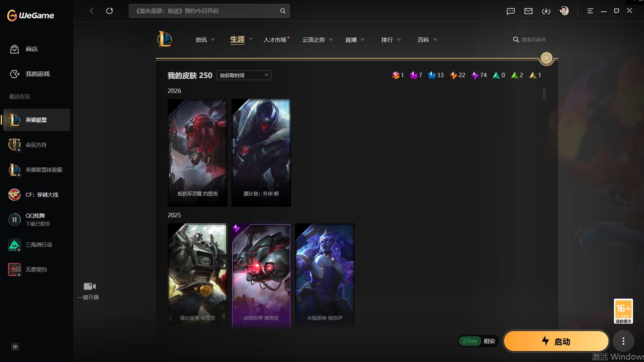Screen dimensions: 644x362
Task: Filter by red-pink gem rarity count 1
Action: pyautogui.click(x=398, y=75)
